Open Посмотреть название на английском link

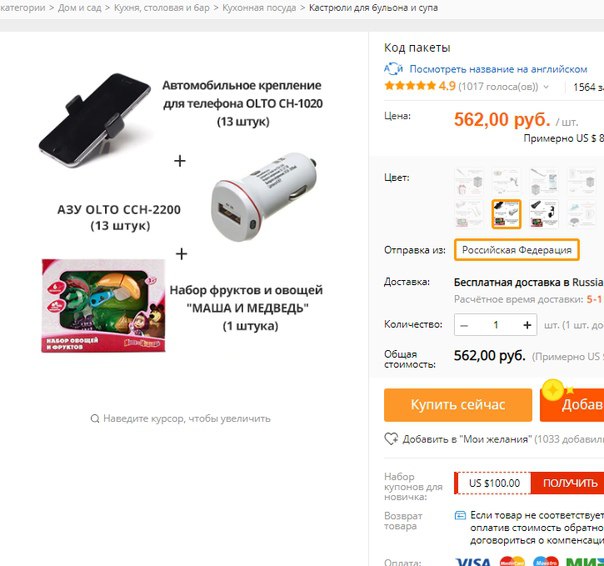[x=498, y=69]
